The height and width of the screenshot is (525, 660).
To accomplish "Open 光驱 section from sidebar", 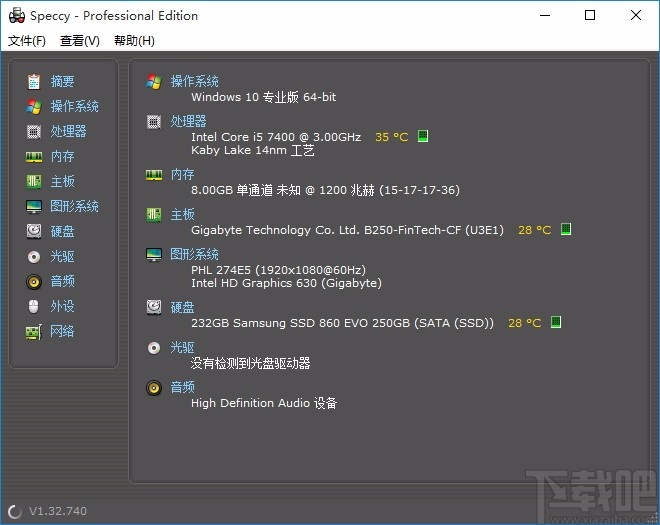I will [x=62, y=256].
